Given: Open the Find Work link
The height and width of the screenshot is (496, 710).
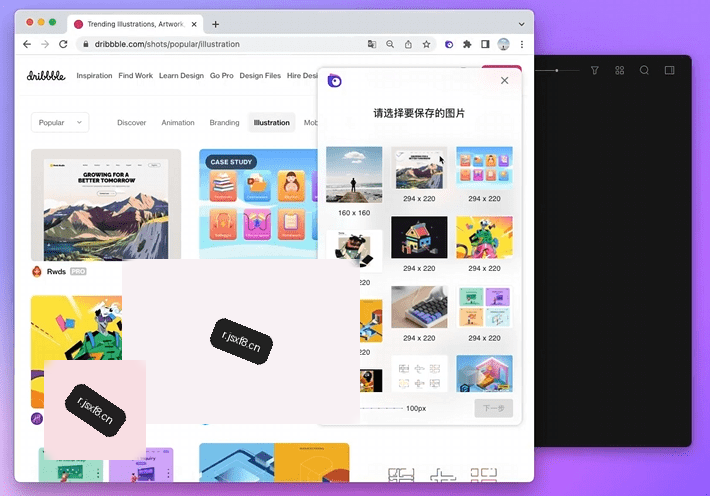Looking at the screenshot, I should tap(135, 76).
